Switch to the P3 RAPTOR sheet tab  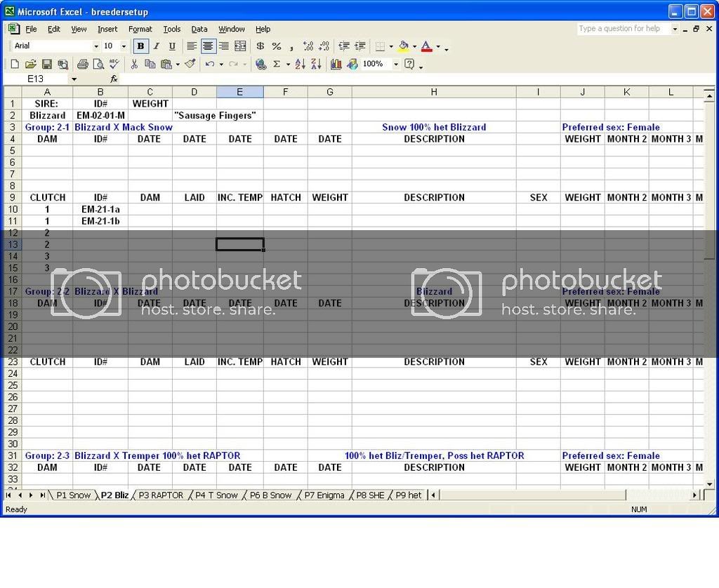(x=160, y=495)
